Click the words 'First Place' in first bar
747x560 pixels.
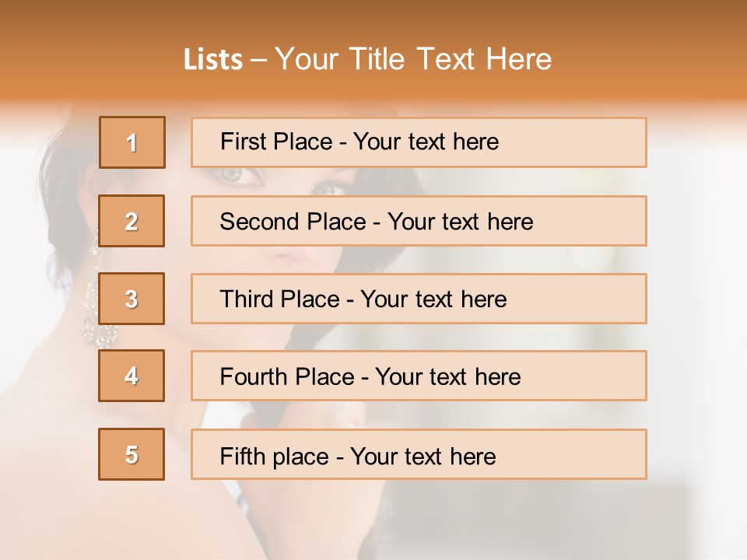[276, 142]
